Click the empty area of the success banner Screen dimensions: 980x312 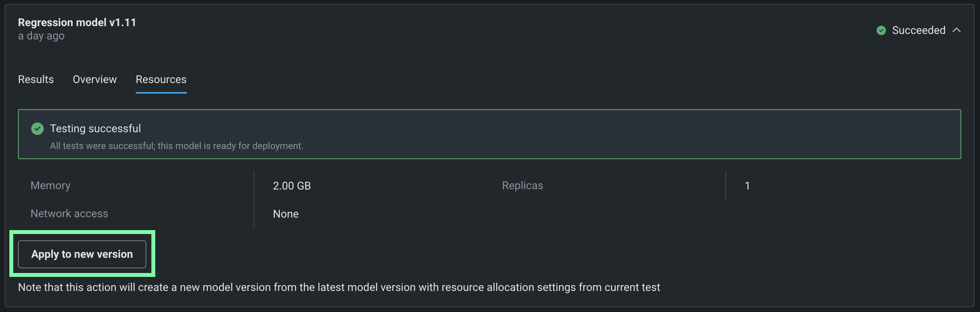585,135
